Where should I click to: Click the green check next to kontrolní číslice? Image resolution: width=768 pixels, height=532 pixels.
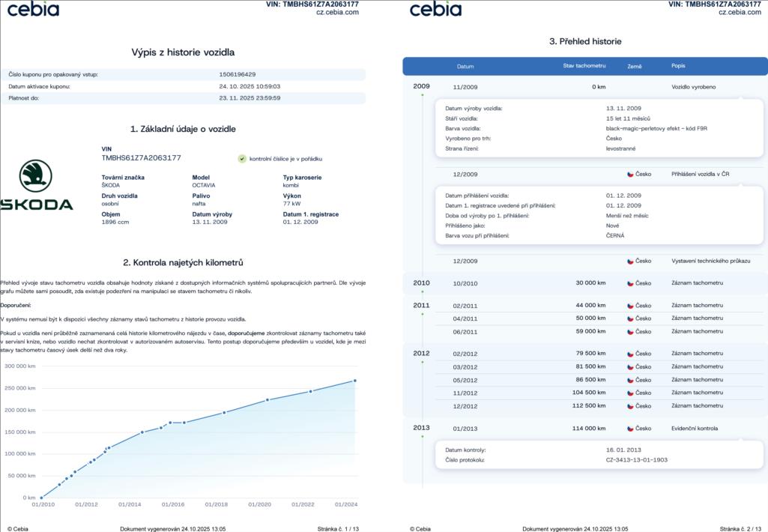click(x=242, y=159)
